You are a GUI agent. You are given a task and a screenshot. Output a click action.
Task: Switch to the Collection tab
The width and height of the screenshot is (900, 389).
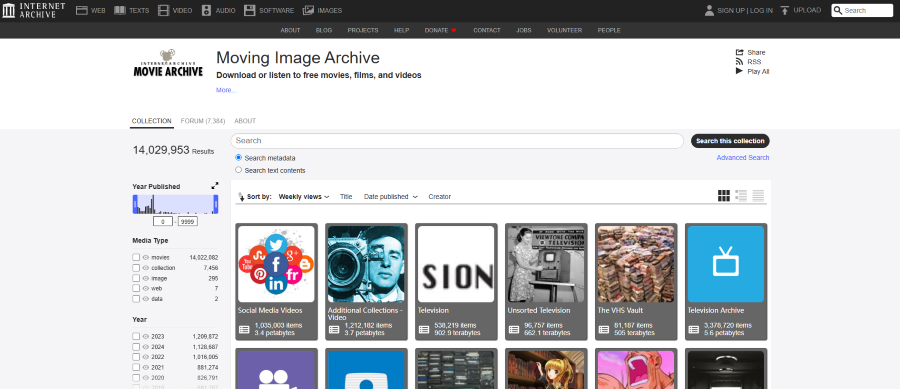152,121
